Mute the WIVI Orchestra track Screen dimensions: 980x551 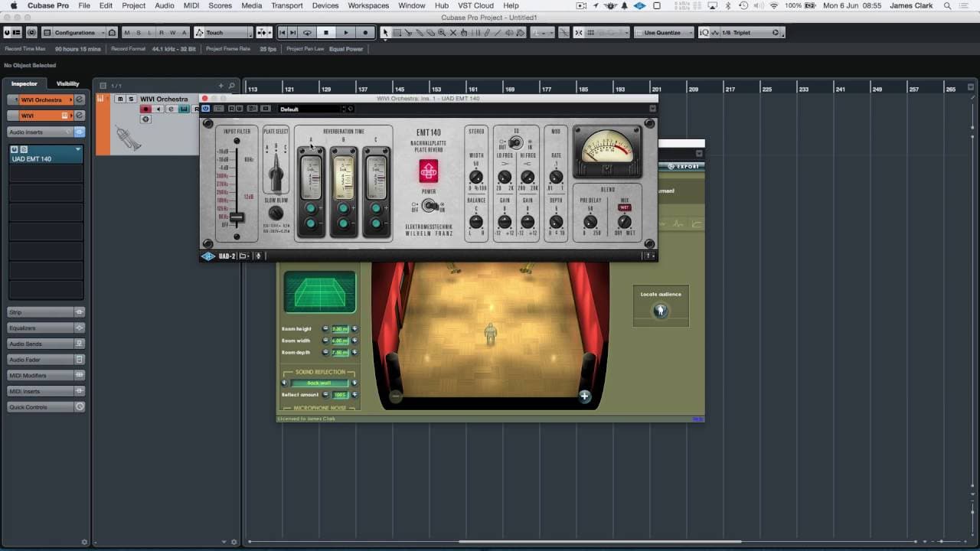tap(120, 99)
